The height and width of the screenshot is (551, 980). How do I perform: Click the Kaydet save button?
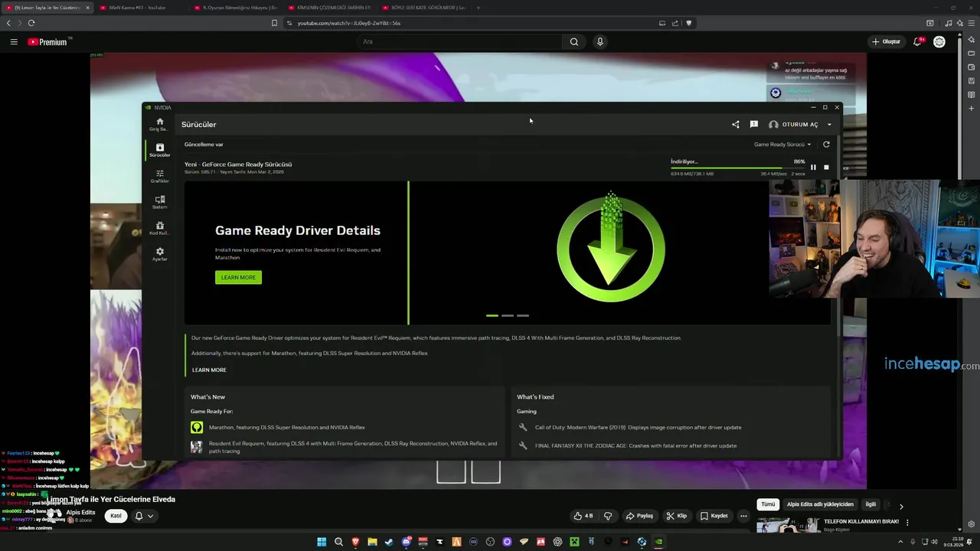[714, 516]
